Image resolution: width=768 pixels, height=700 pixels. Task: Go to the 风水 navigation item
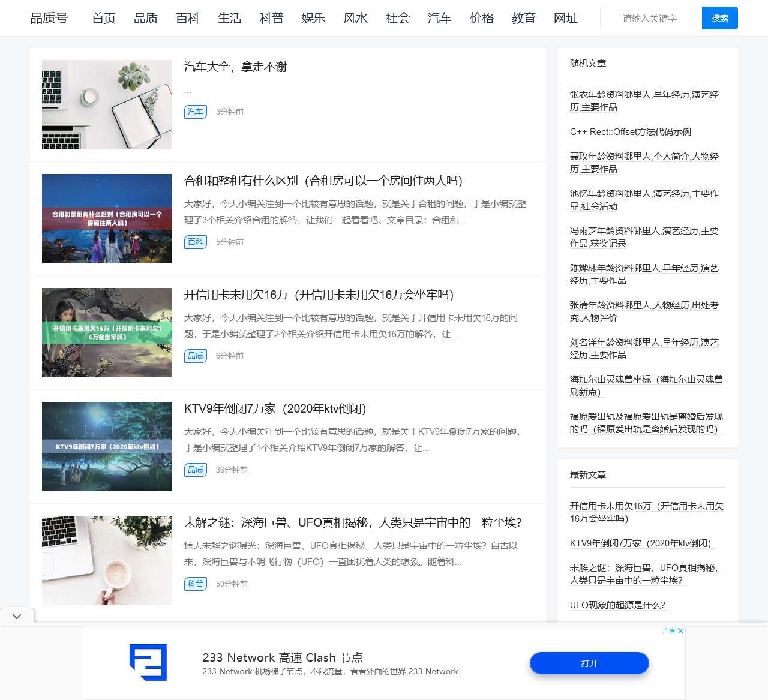pyautogui.click(x=356, y=18)
